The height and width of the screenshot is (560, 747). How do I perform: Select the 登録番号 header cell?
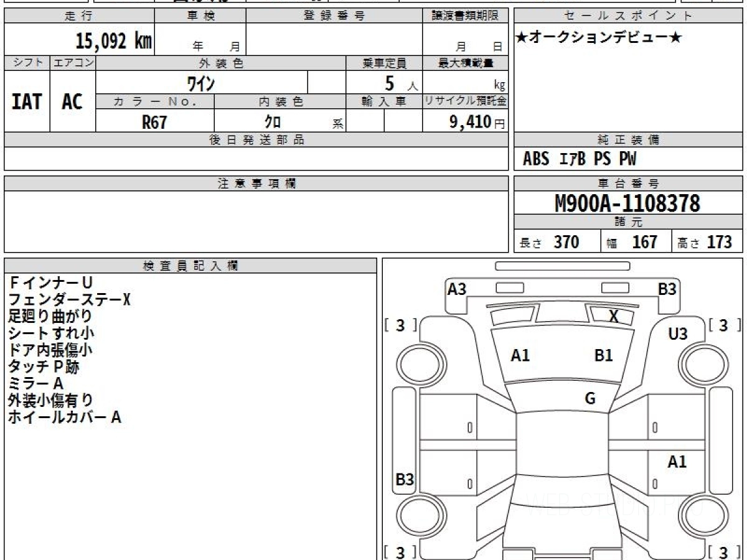tap(334, 16)
